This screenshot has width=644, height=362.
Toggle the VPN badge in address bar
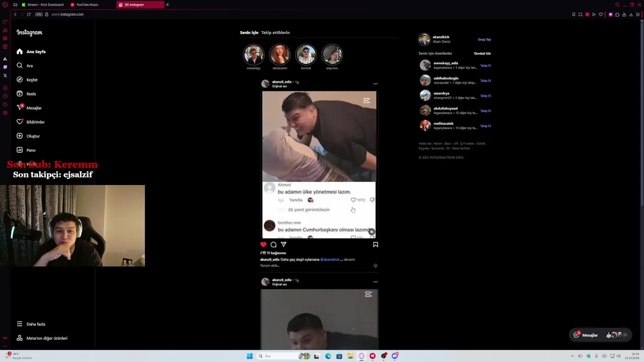[x=39, y=14]
